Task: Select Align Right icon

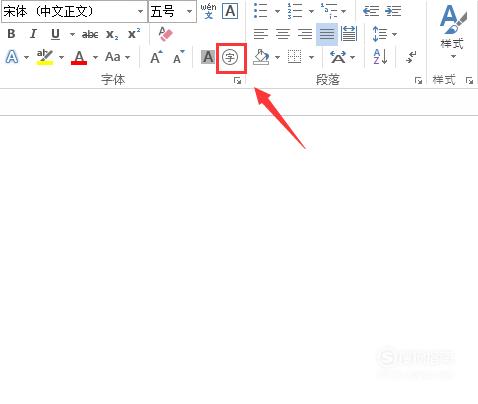Action: [305, 34]
